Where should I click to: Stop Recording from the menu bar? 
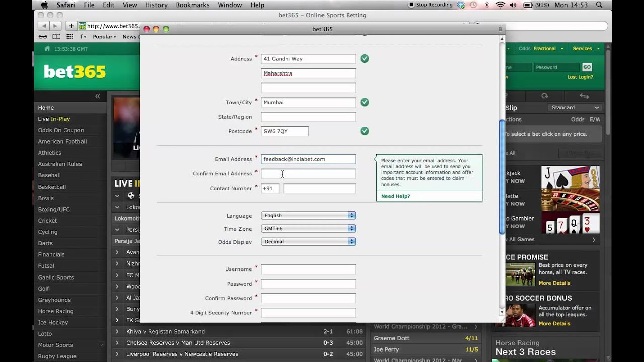[431, 5]
